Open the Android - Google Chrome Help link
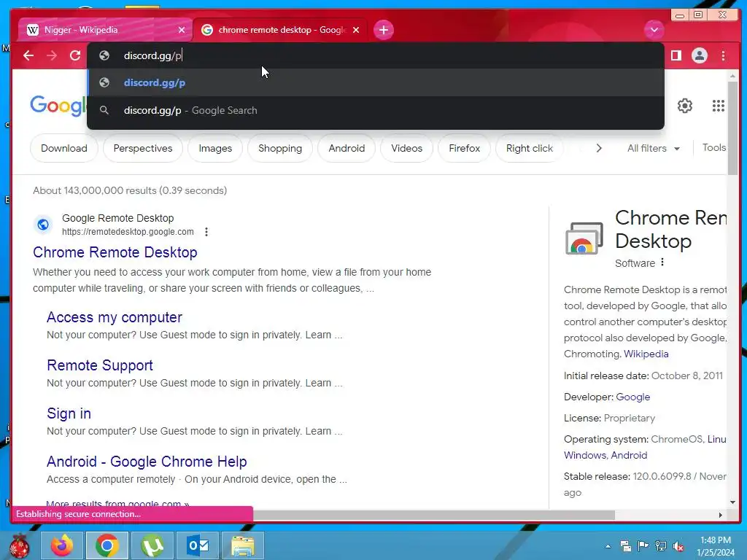 (147, 462)
